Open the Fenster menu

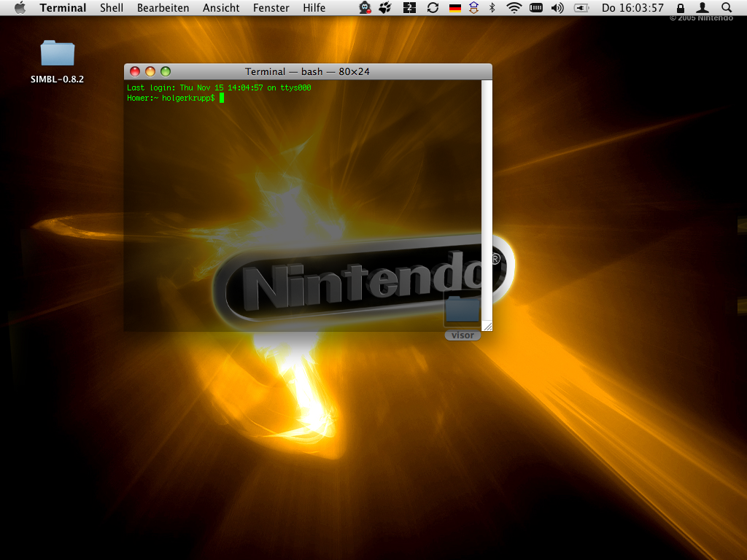(x=271, y=7)
